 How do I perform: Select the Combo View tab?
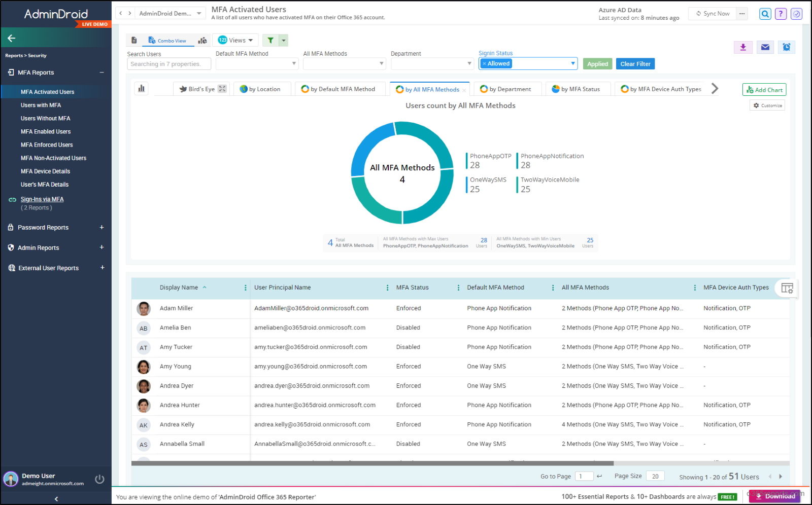167,41
